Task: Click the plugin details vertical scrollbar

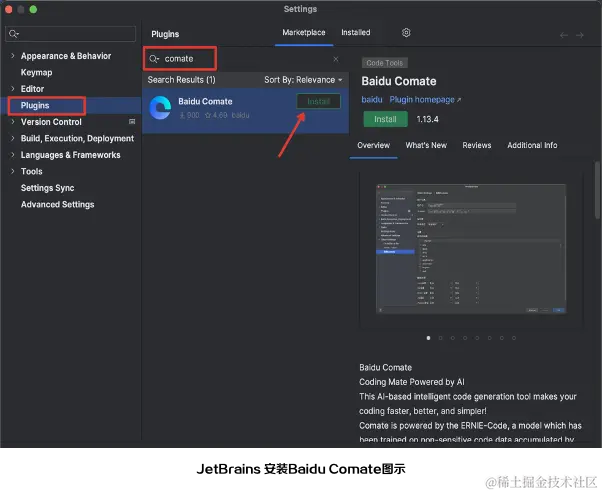Action: pyautogui.click(x=597, y=190)
